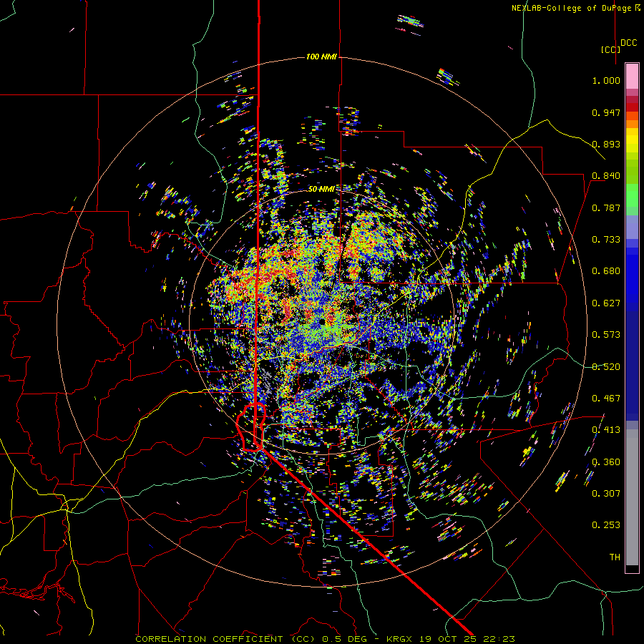Viewport: 644px width, 644px height.
Task: Select the 0.680 color scale value
Action: pos(606,271)
